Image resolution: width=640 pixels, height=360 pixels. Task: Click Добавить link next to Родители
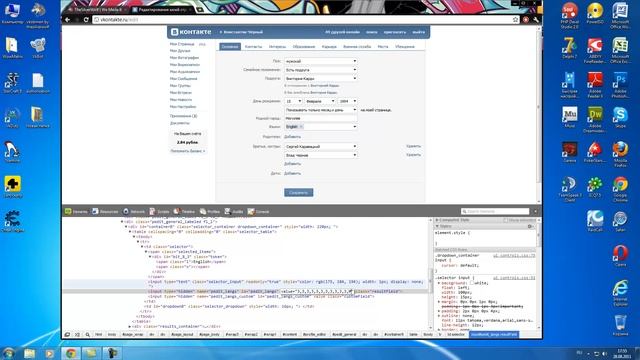point(292,137)
